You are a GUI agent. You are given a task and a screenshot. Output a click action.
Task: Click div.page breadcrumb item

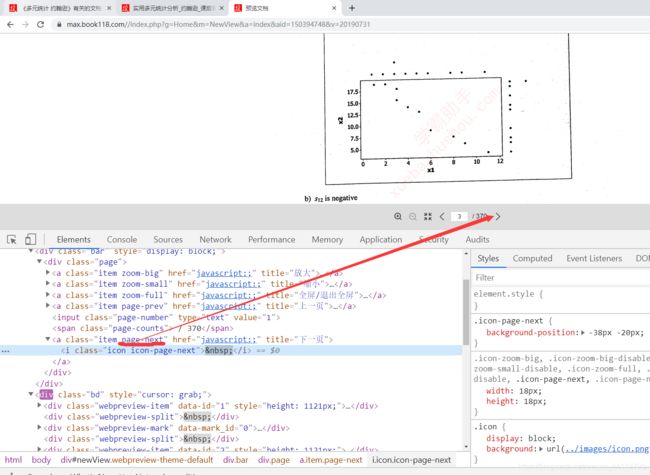tap(274, 460)
